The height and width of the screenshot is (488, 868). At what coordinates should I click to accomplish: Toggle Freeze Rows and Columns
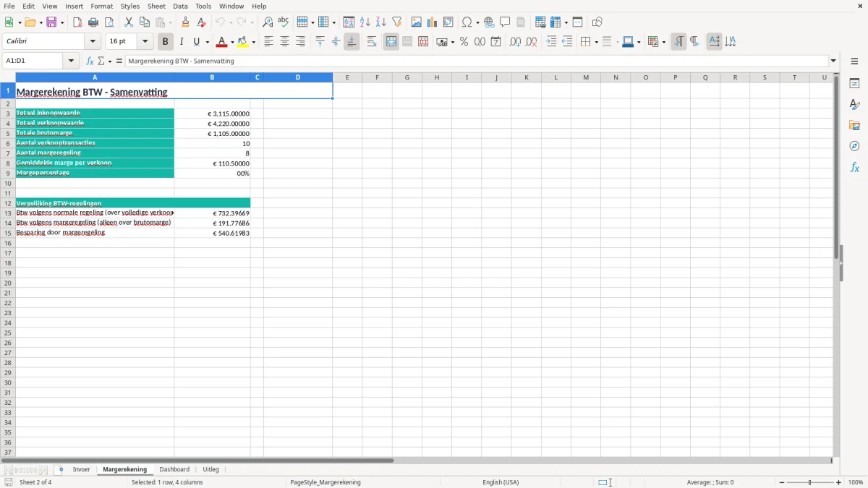pos(577,22)
